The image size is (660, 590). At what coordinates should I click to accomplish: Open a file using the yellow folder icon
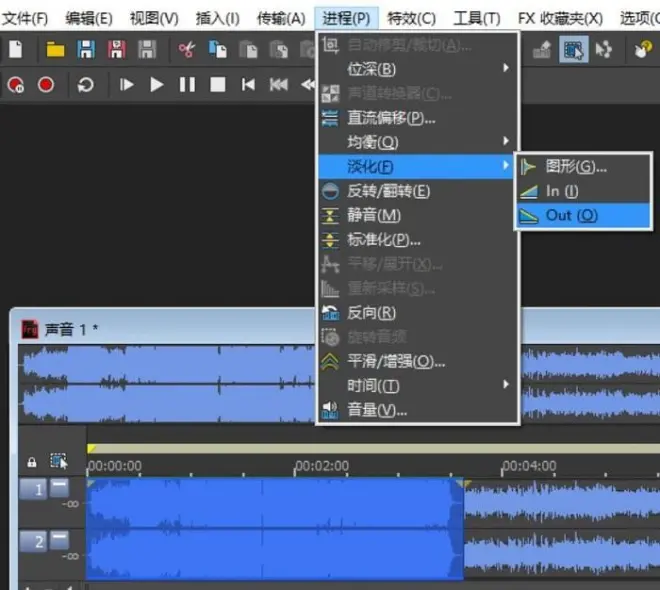click(x=55, y=50)
